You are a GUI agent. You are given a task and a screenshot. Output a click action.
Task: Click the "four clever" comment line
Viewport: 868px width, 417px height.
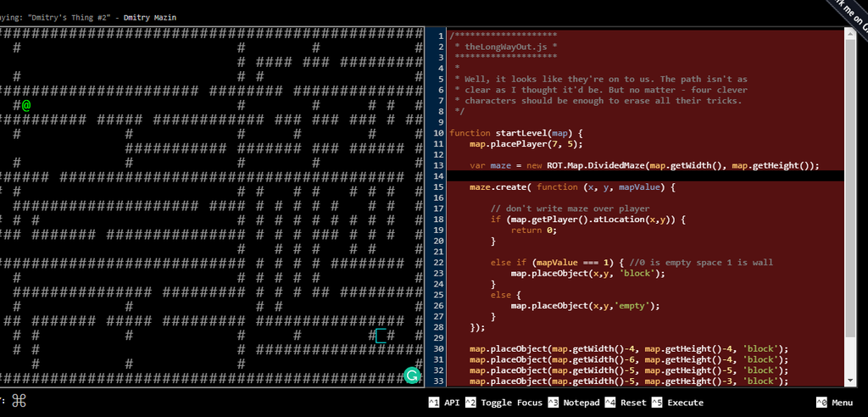tap(601, 90)
